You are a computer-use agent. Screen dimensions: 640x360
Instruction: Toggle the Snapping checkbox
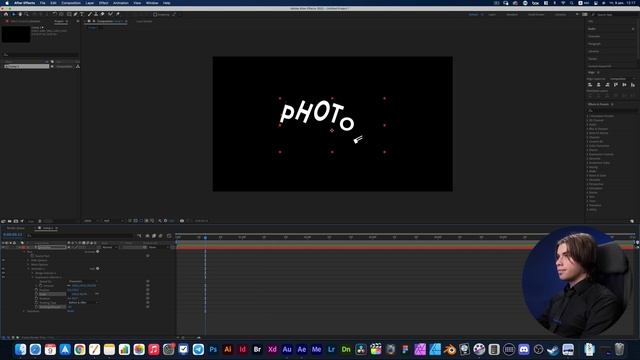pyautogui.click(x=155, y=14)
